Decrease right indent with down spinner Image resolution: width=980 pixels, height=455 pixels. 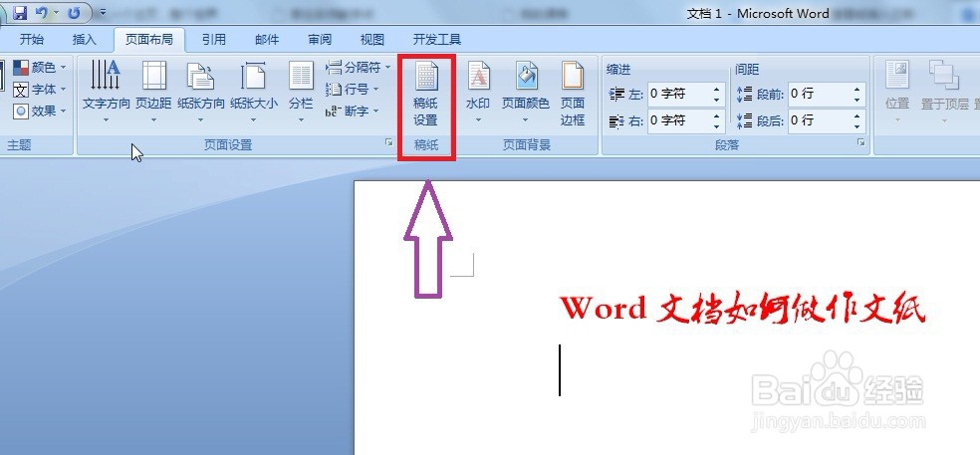pos(717,125)
